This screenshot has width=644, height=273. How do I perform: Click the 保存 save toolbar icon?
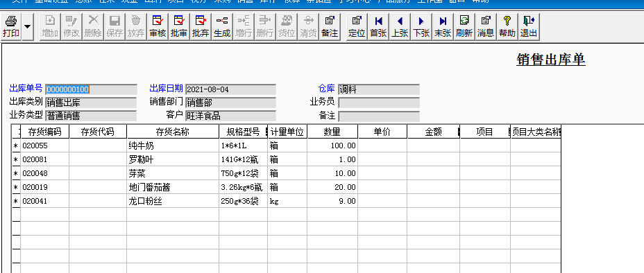pos(115,26)
